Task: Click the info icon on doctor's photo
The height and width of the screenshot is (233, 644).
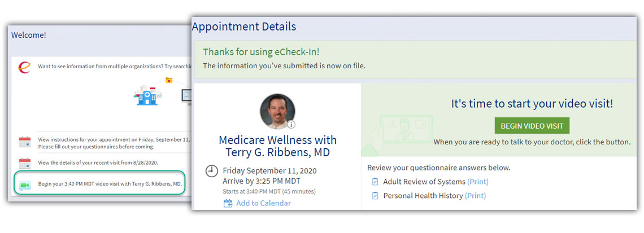Action: click(x=291, y=125)
